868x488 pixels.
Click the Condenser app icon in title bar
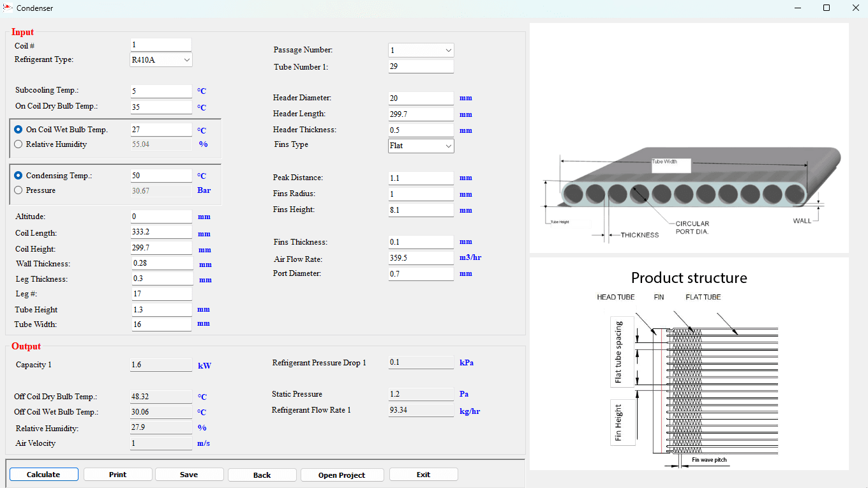[8, 8]
